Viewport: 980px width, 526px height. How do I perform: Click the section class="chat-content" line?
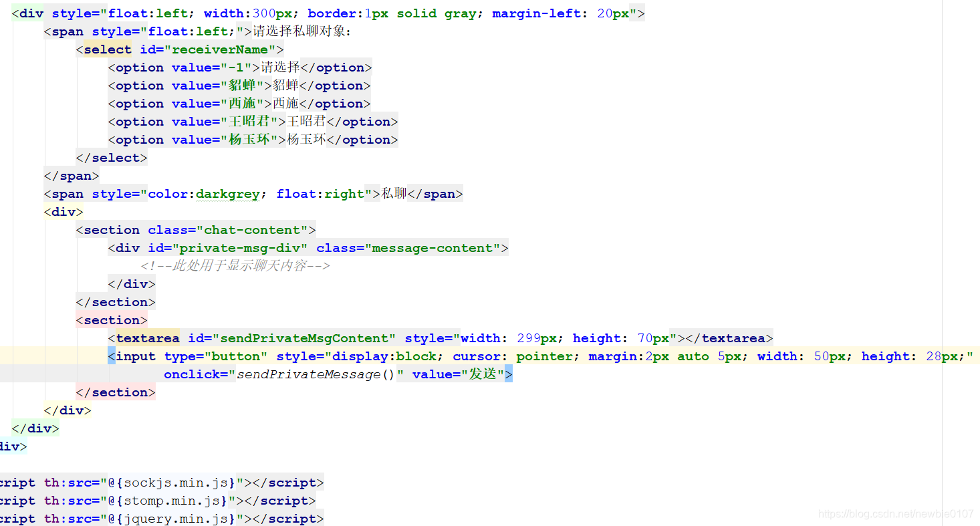coord(196,230)
